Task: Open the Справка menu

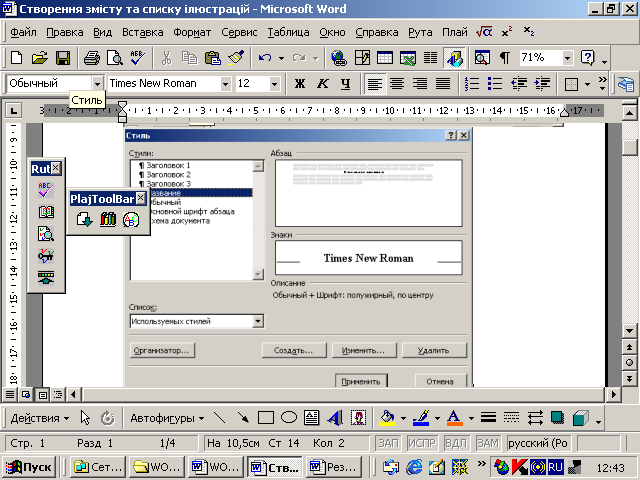Action: tap(377, 32)
